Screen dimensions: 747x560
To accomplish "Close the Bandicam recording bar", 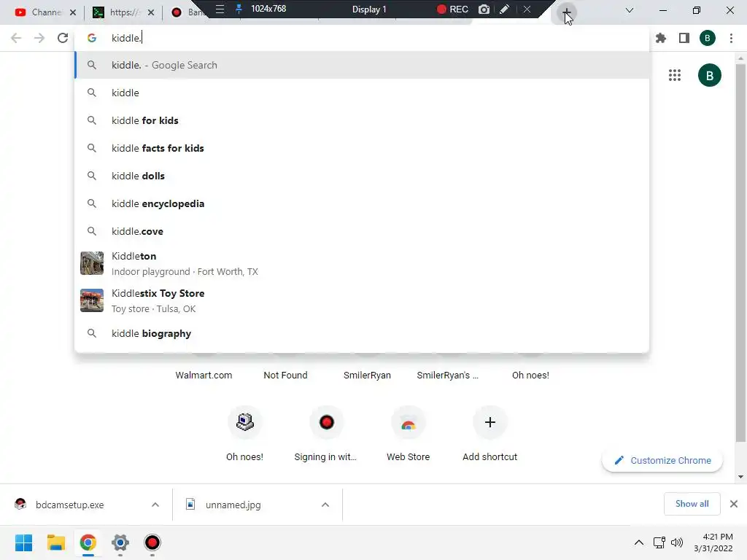I will 527,9.
